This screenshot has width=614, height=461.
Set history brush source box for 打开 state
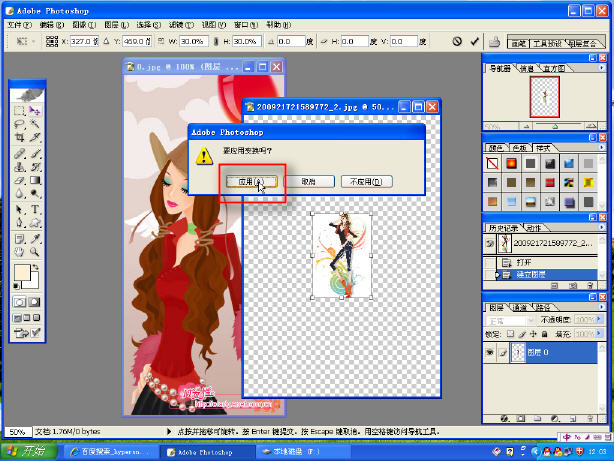(490, 262)
